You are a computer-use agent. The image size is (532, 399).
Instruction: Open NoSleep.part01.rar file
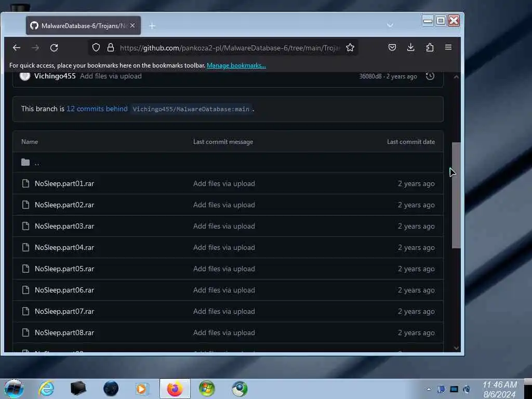[64, 183]
